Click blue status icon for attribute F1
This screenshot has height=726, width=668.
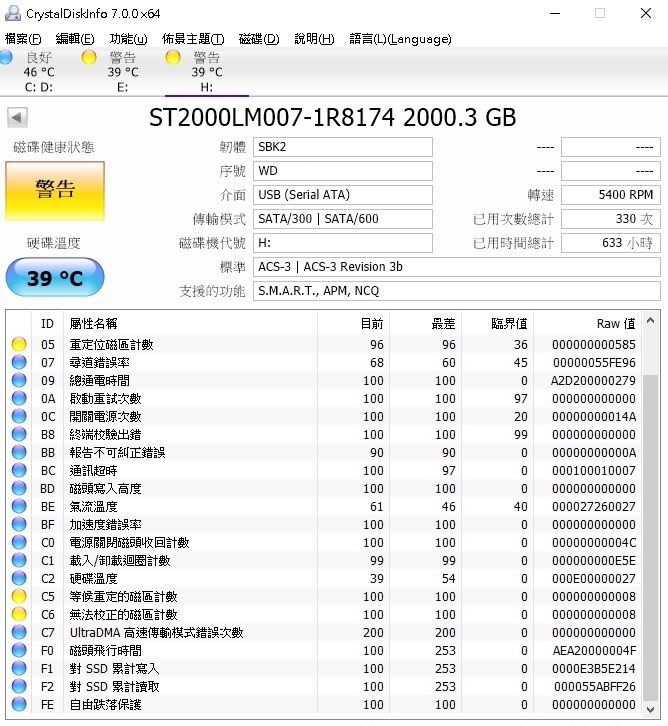pyautogui.click(x=19, y=669)
